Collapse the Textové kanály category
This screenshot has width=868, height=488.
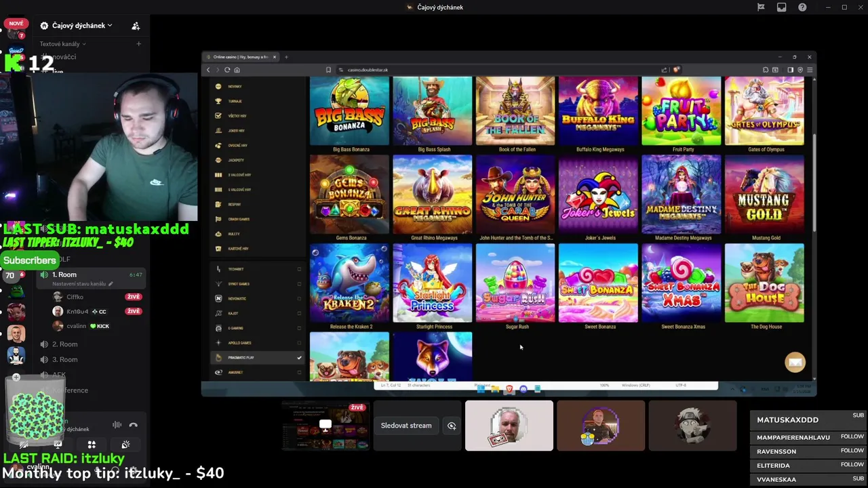coord(62,44)
